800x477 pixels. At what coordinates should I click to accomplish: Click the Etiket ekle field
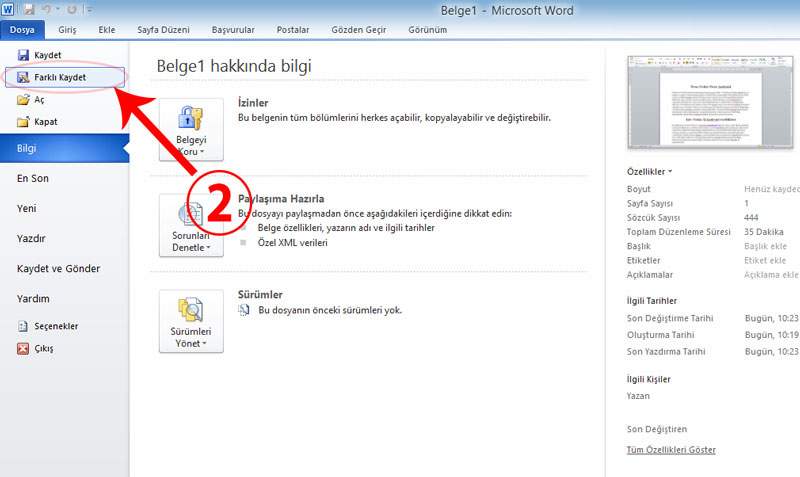pos(765,260)
